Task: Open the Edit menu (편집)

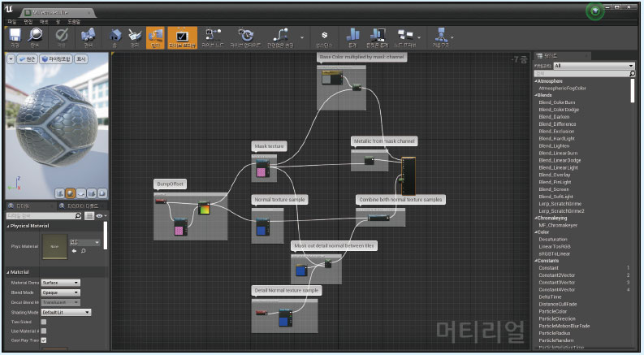Action: tap(28, 22)
